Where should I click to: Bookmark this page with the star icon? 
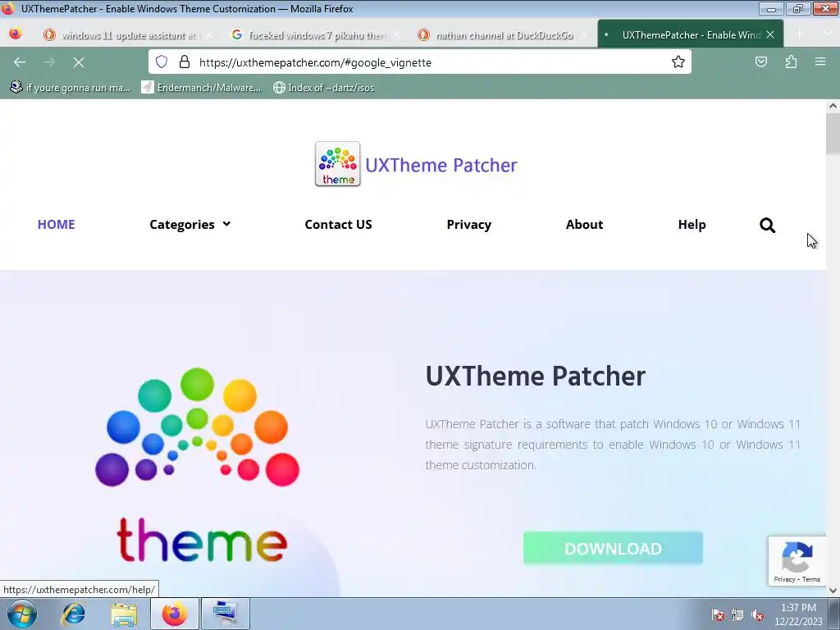[x=678, y=62]
